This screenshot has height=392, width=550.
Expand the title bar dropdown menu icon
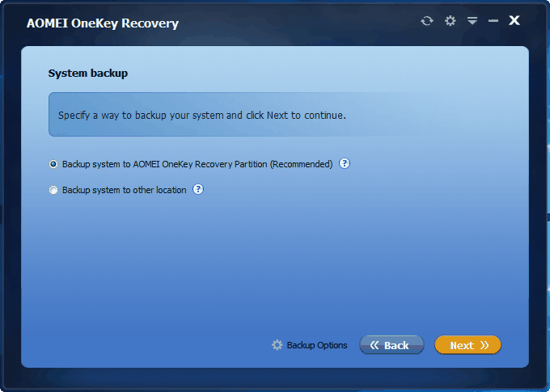click(472, 21)
